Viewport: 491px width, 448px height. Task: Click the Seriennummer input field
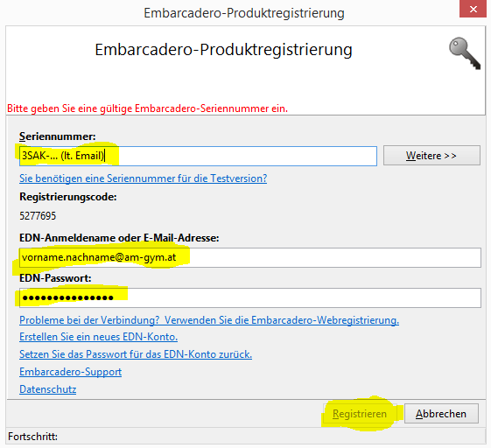(x=198, y=156)
